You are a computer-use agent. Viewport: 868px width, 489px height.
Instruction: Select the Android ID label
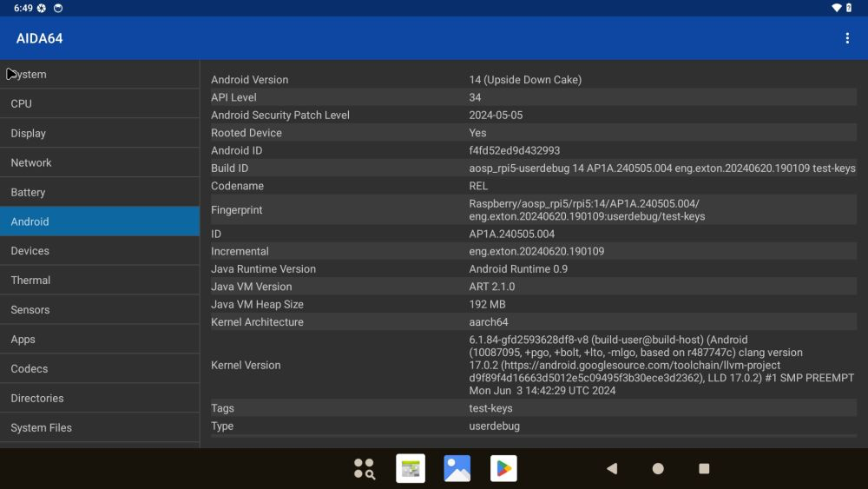point(236,150)
